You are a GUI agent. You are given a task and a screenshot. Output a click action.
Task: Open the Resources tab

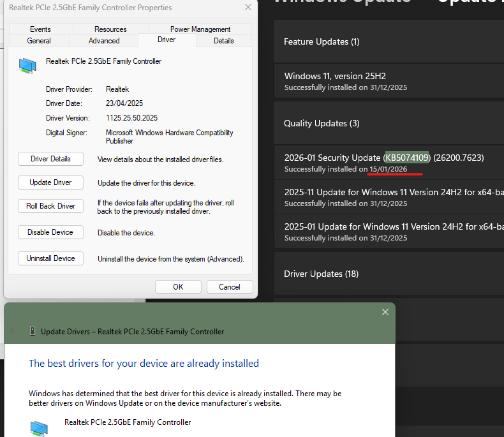coord(110,29)
